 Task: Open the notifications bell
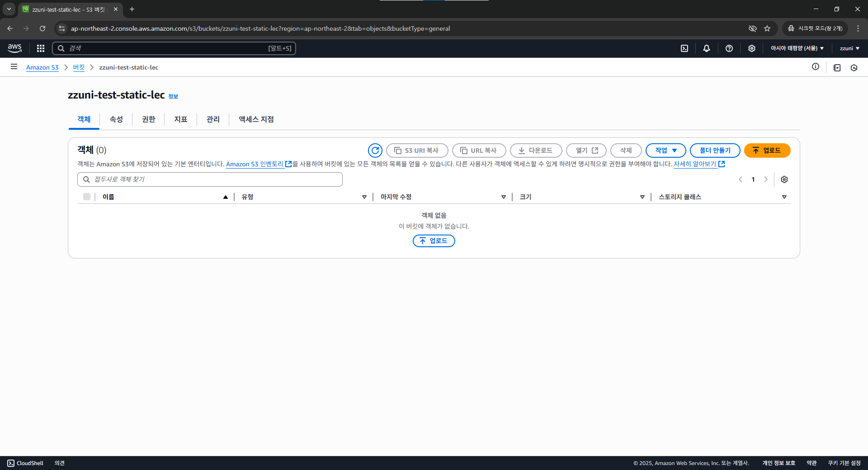click(707, 48)
